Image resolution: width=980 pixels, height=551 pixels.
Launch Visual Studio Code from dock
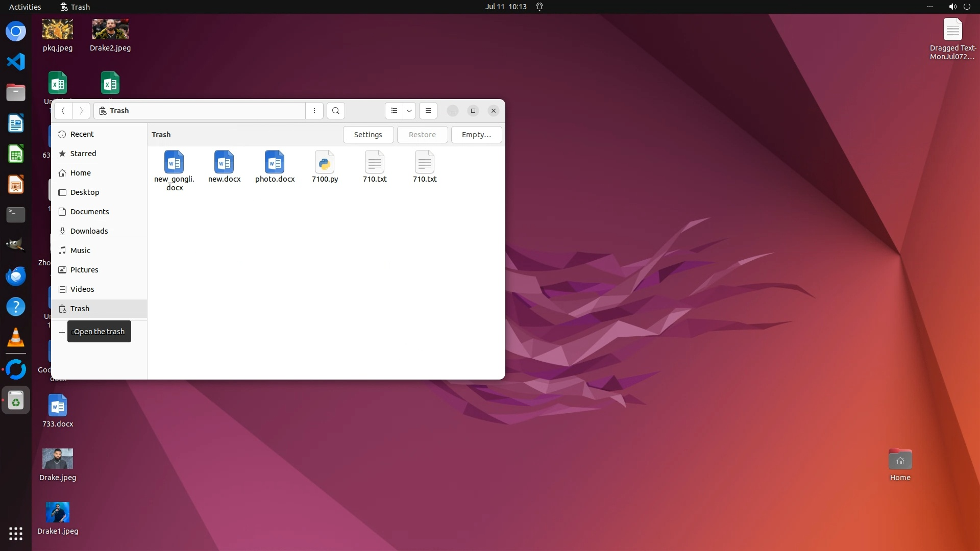pyautogui.click(x=16, y=62)
